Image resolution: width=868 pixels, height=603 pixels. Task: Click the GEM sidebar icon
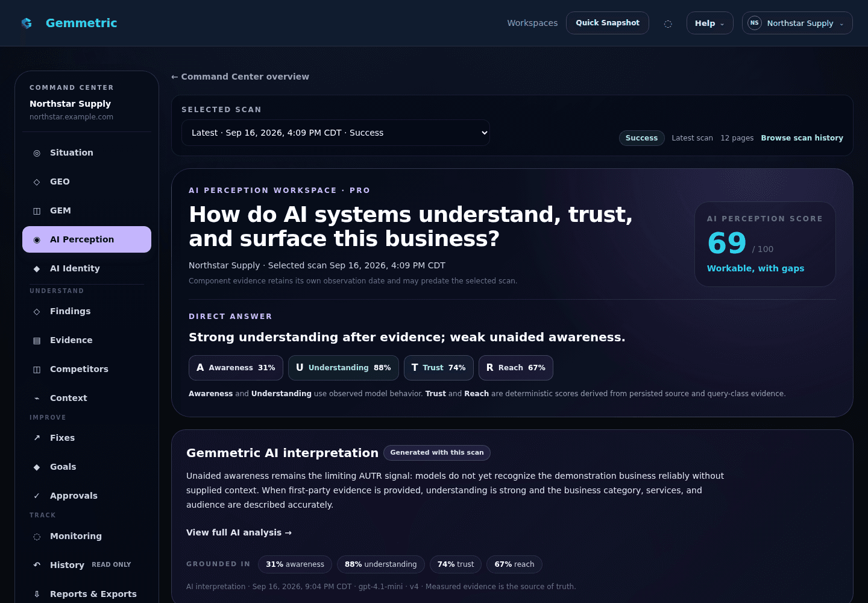pos(37,211)
